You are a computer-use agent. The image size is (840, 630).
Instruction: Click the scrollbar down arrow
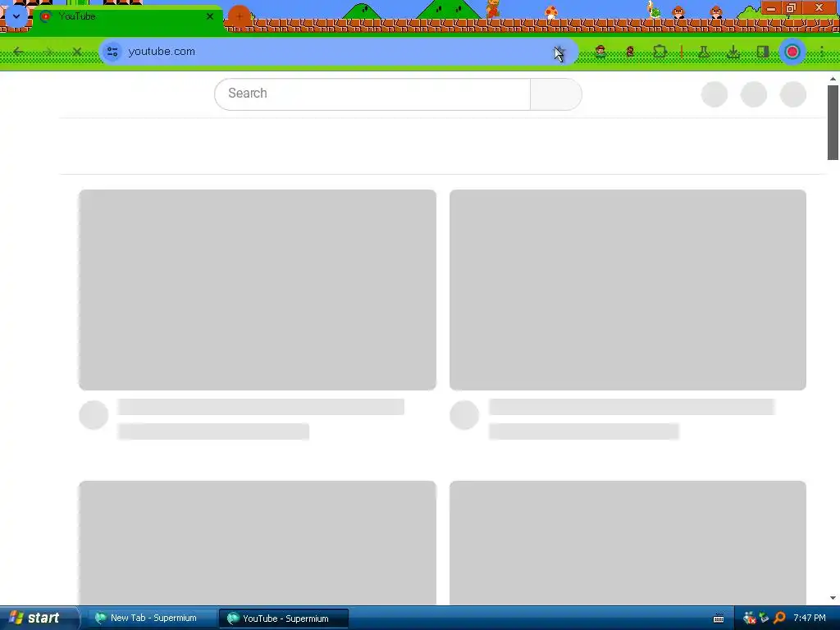[833, 598]
